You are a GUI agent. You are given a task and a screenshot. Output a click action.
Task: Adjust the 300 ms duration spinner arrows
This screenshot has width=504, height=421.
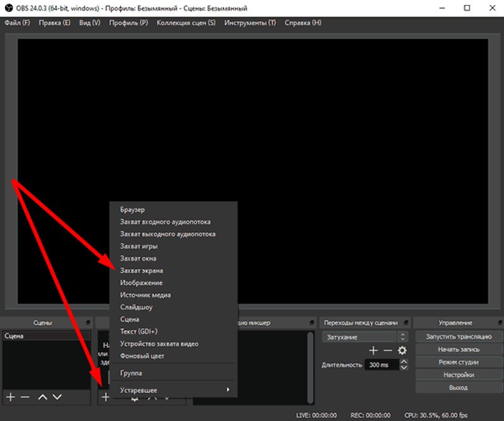[x=404, y=365]
